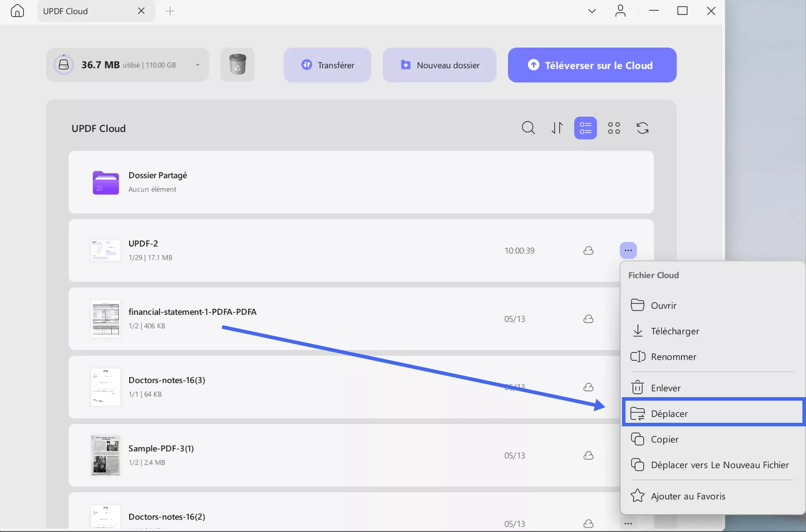Click financial-statement cloud status icon
806x532 pixels.
pos(588,319)
